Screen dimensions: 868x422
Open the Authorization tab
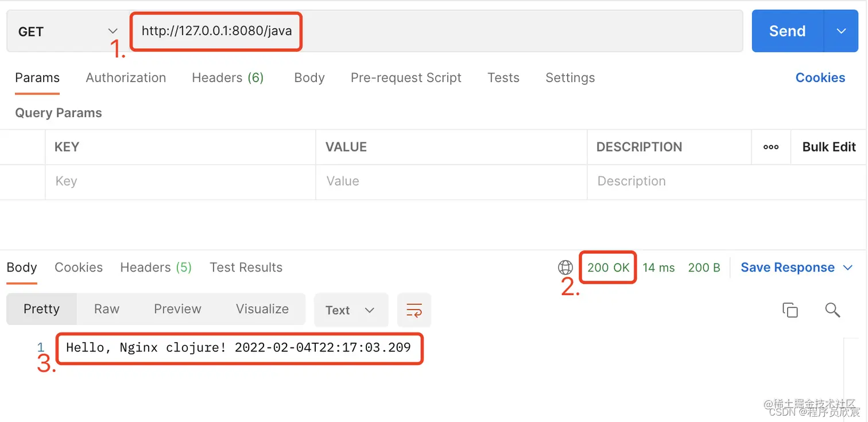(126, 78)
